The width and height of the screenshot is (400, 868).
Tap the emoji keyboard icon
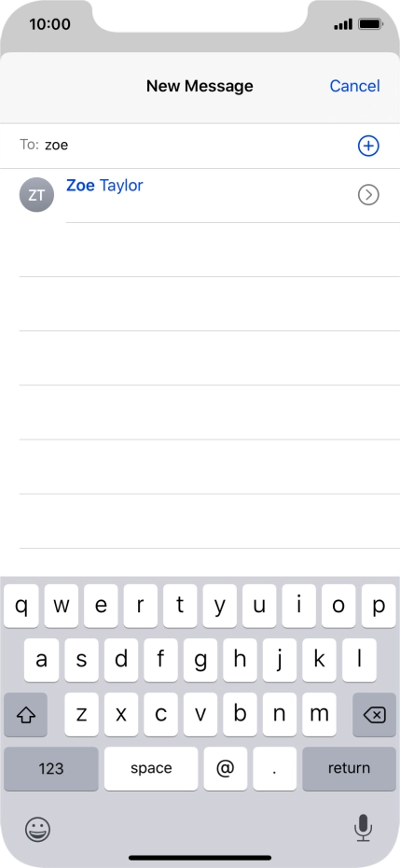pyautogui.click(x=37, y=829)
